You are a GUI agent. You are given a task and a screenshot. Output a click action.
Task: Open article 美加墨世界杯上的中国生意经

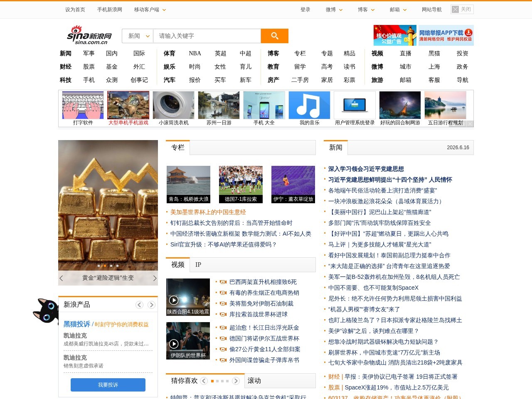[208, 212]
